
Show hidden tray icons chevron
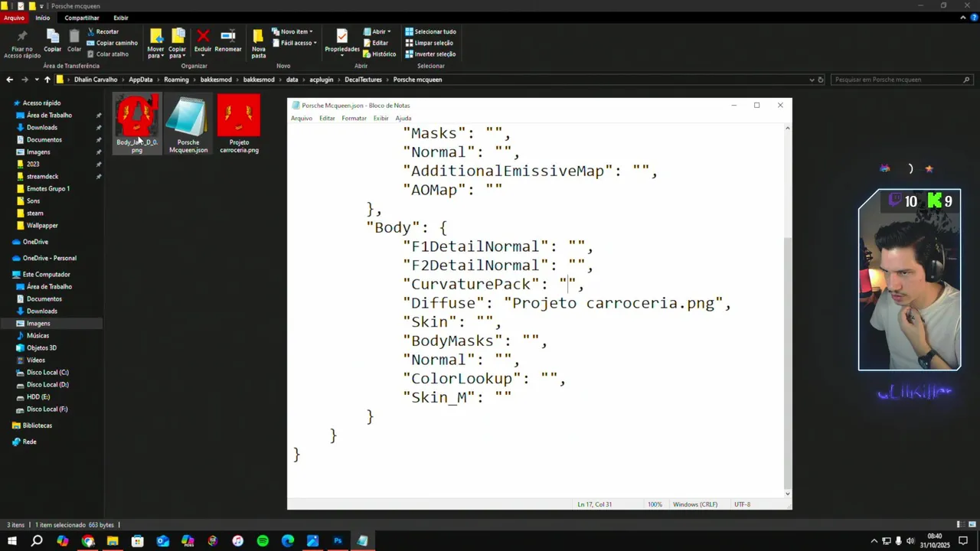(x=874, y=541)
